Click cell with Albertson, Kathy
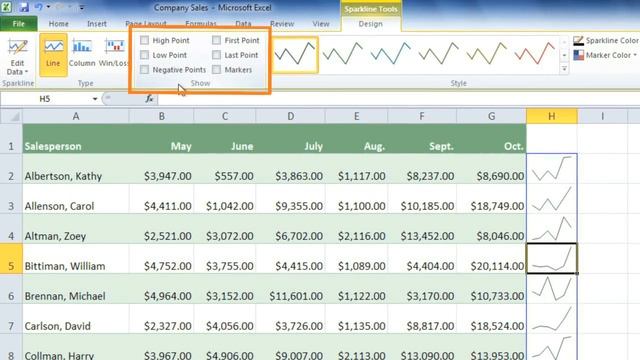Screen dimensions: 640x360 pyautogui.click(x=76, y=169)
